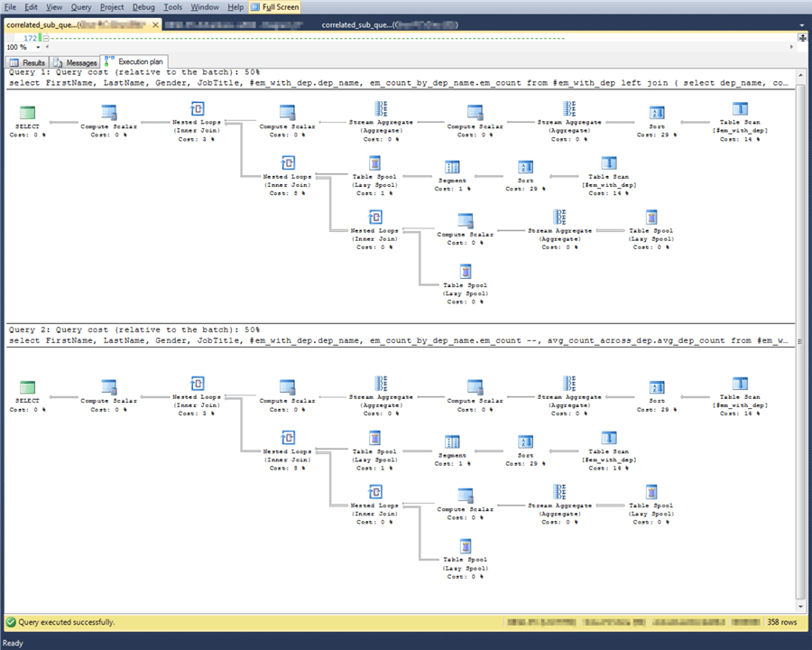Click the SELECT operator icon in Query 1
Screen dimensions: 812x650
point(27,113)
